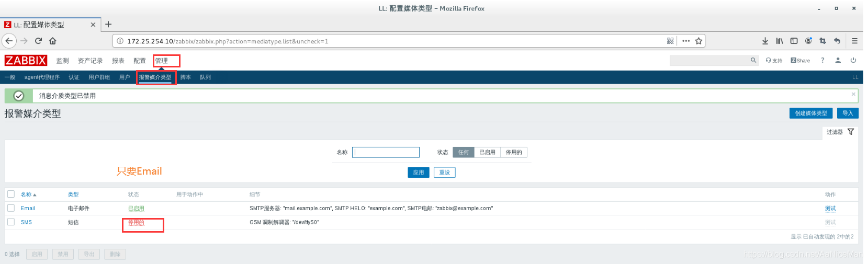Toggle Firefox sidebar view

(x=794, y=41)
